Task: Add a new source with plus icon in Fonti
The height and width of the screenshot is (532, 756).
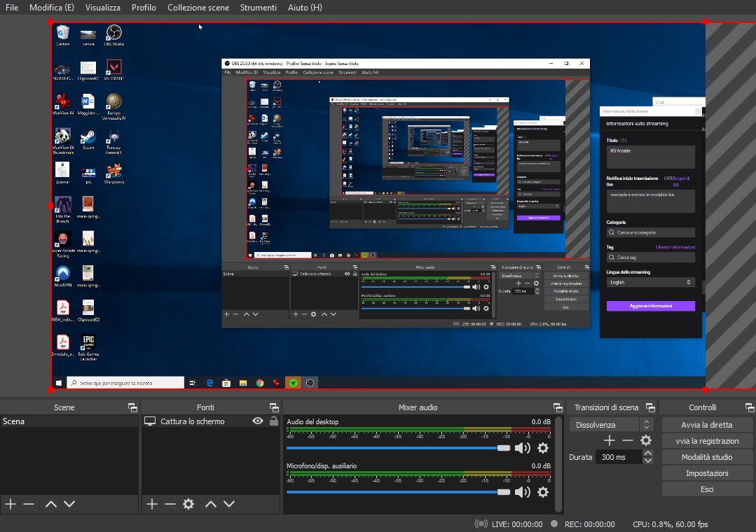Action: click(x=151, y=504)
